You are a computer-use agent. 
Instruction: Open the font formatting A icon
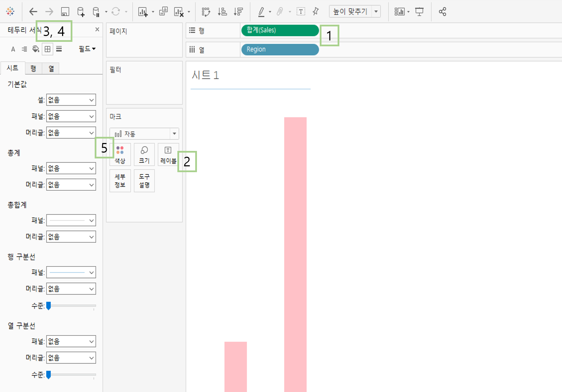(13, 49)
